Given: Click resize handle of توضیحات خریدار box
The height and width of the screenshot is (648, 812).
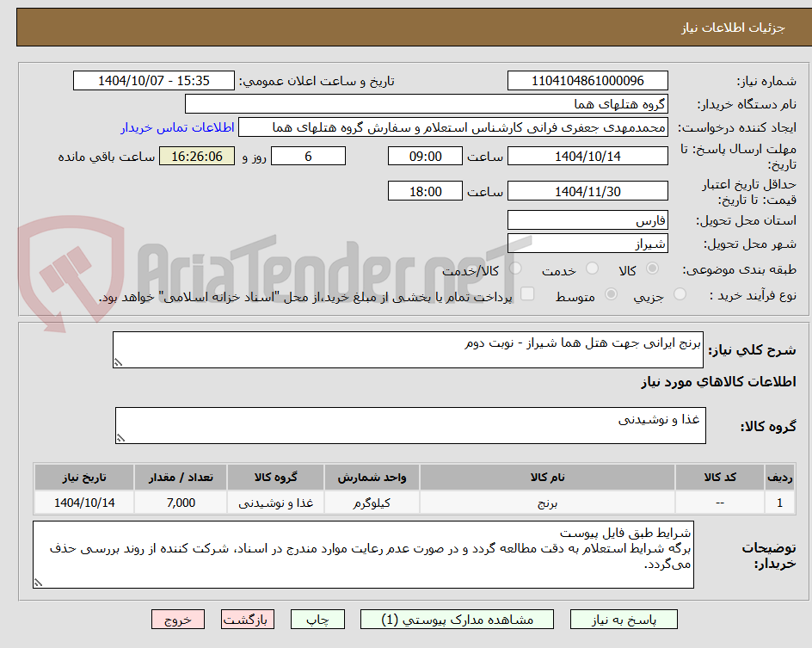Looking at the screenshot, I should 38,583.
